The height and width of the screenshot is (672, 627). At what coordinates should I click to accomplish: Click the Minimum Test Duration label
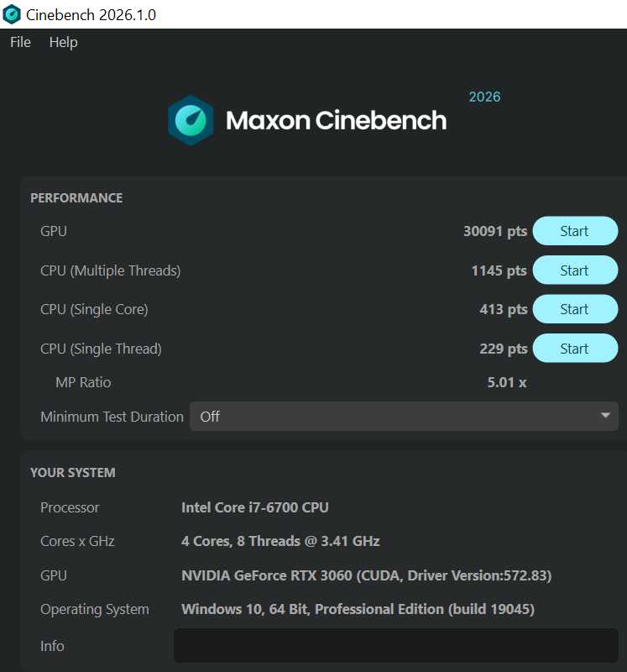(x=112, y=417)
